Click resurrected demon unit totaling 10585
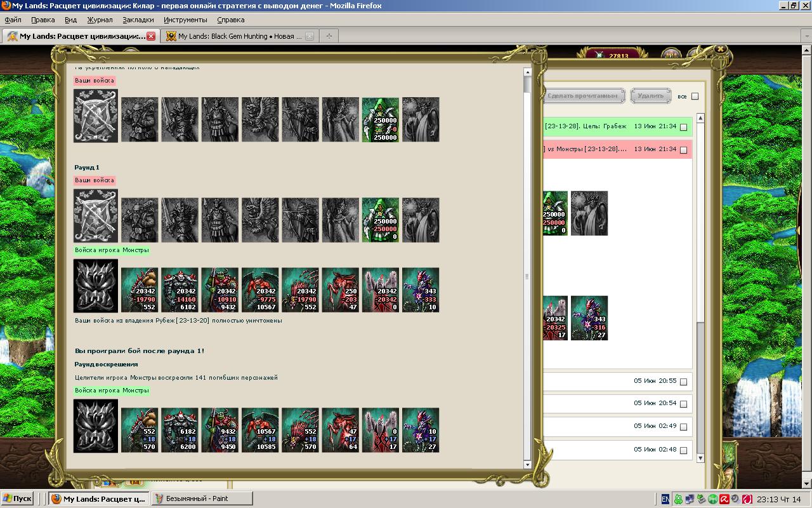The width and height of the screenshot is (812, 508). click(x=260, y=430)
